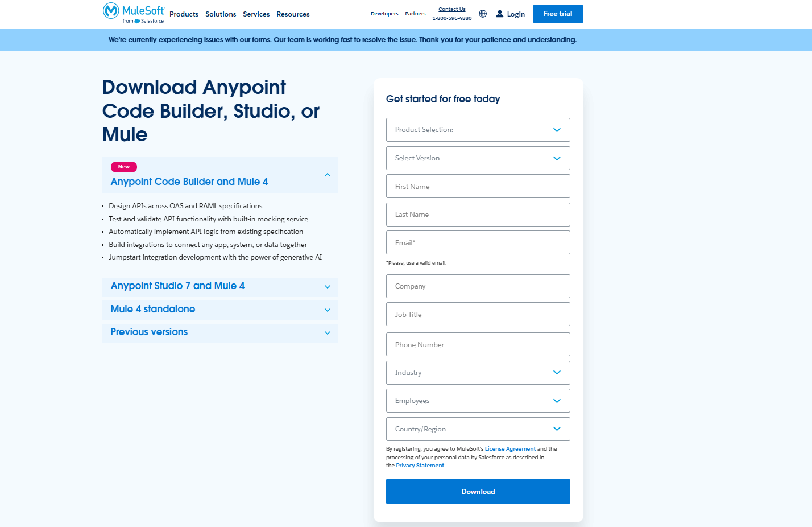The height and width of the screenshot is (527, 812).
Task: Open the License Agreement link
Action: click(x=510, y=449)
